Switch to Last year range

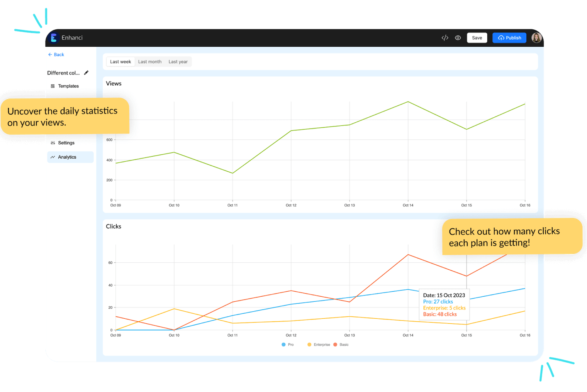click(x=178, y=62)
